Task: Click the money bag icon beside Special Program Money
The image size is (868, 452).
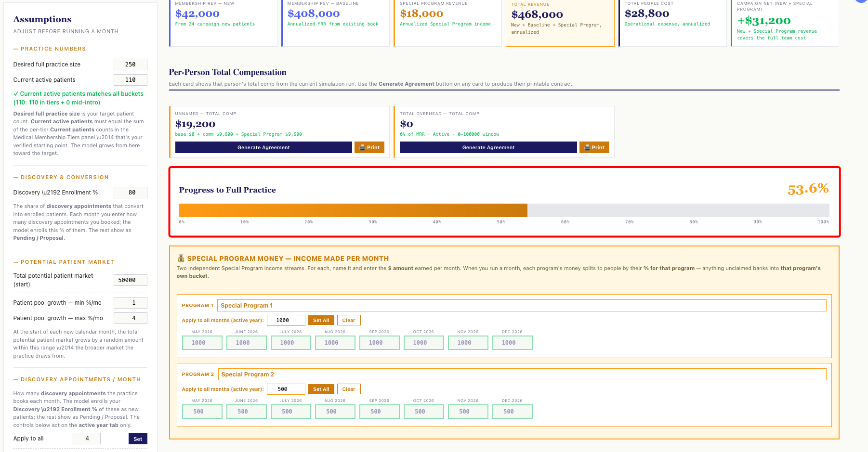Action: tap(181, 258)
